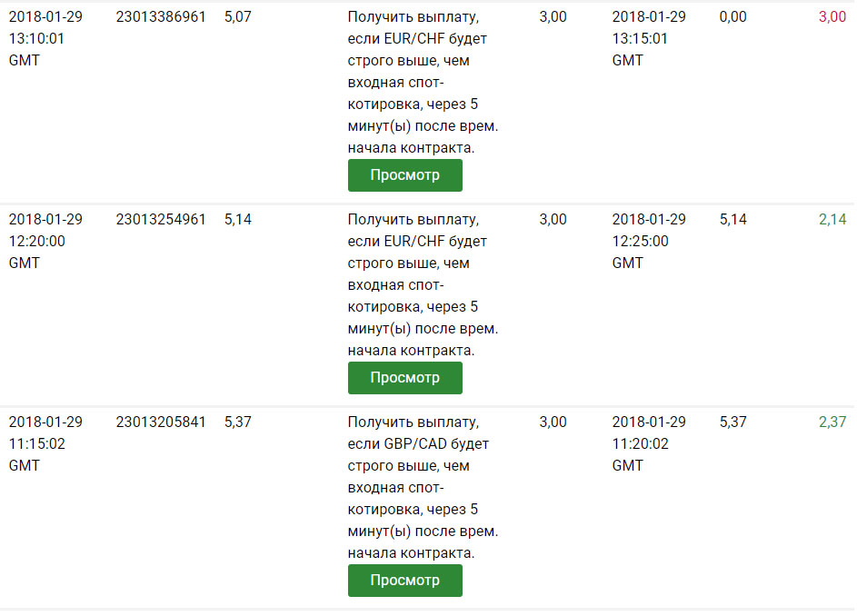The image size is (857, 616).
Task: Click Просмотр button for contract 23013386961
Action: 404,175
